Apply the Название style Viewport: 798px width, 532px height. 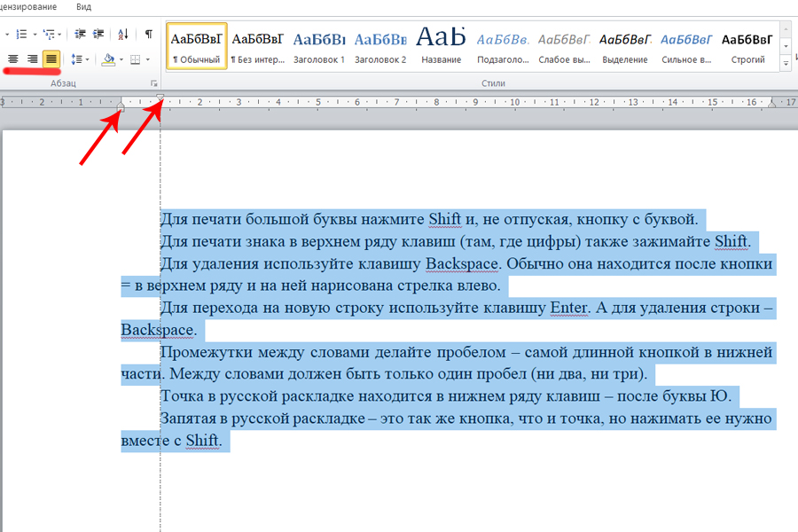pyautogui.click(x=441, y=47)
